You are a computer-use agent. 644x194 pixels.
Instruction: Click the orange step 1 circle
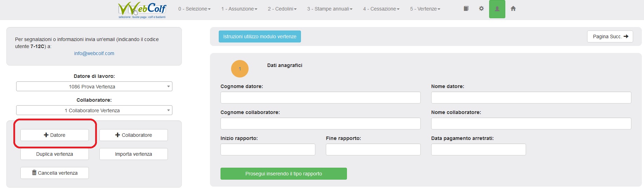click(240, 69)
